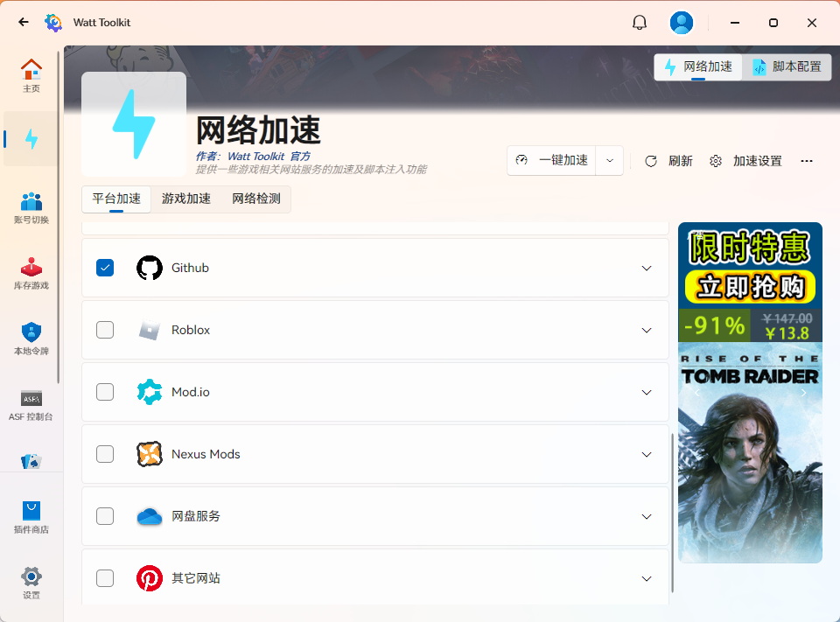Click the 设置 gear icon in sidebar
Viewport: 840px width, 622px height.
click(31, 577)
